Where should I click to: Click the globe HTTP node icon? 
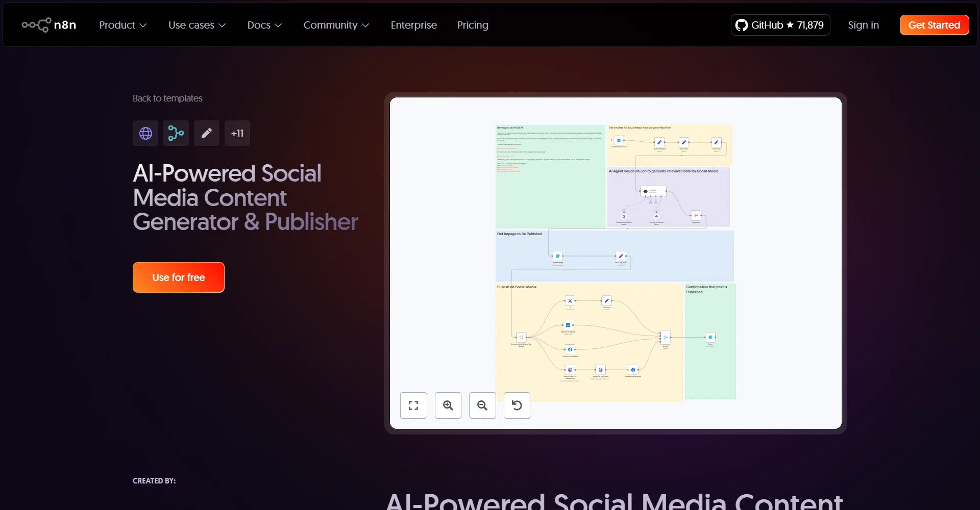(145, 133)
